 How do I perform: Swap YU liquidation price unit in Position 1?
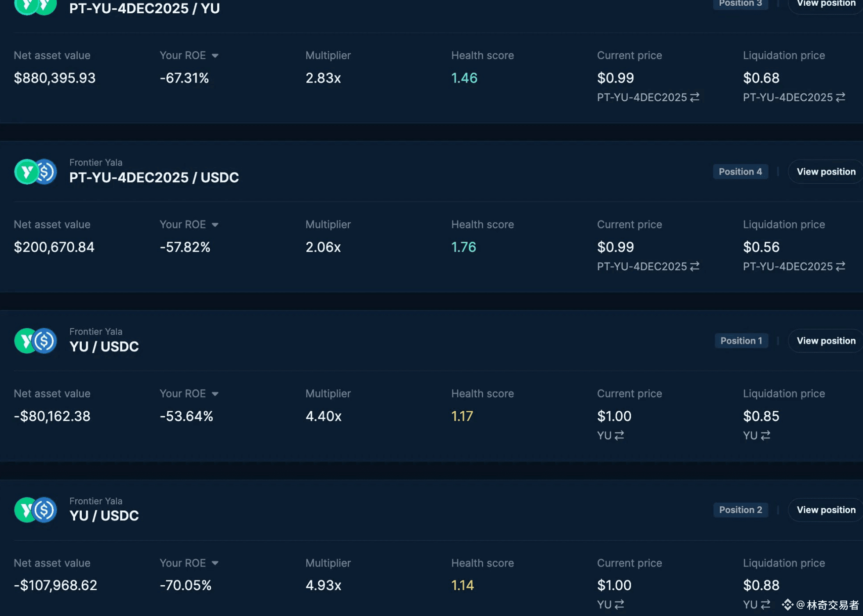coord(765,435)
